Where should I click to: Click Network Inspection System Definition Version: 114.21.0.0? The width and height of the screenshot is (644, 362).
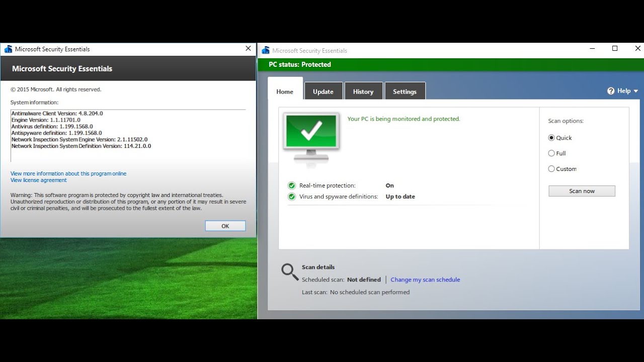point(82,146)
